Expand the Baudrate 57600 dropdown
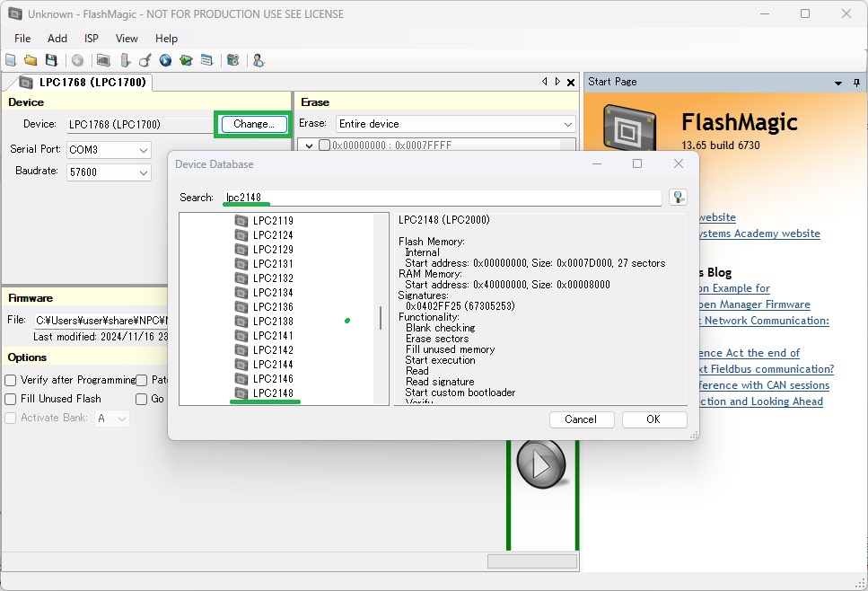Screen dimensions: 868x591 tap(143, 172)
